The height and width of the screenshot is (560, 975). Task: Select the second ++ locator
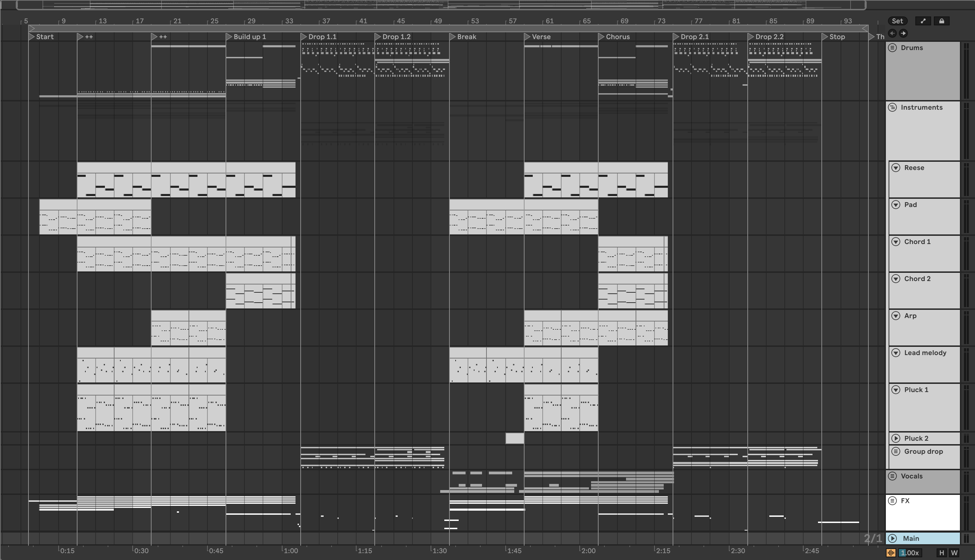[x=160, y=37]
